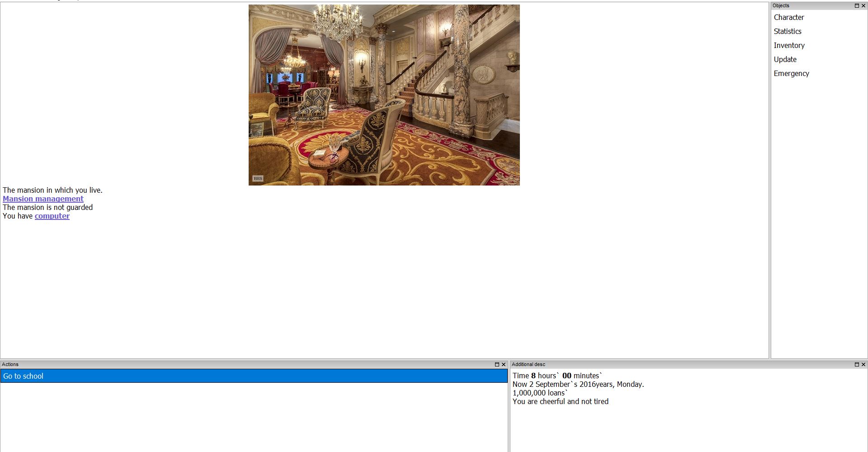Close the Objects panel
The height and width of the screenshot is (452, 868).
[x=863, y=5]
